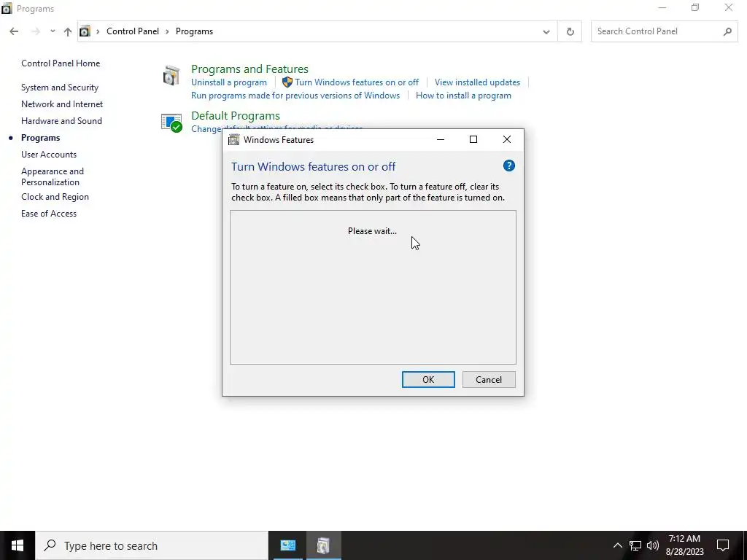Maximize the Windows Features dialog
Viewport: 747px width, 560px height.
pyautogui.click(x=473, y=139)
